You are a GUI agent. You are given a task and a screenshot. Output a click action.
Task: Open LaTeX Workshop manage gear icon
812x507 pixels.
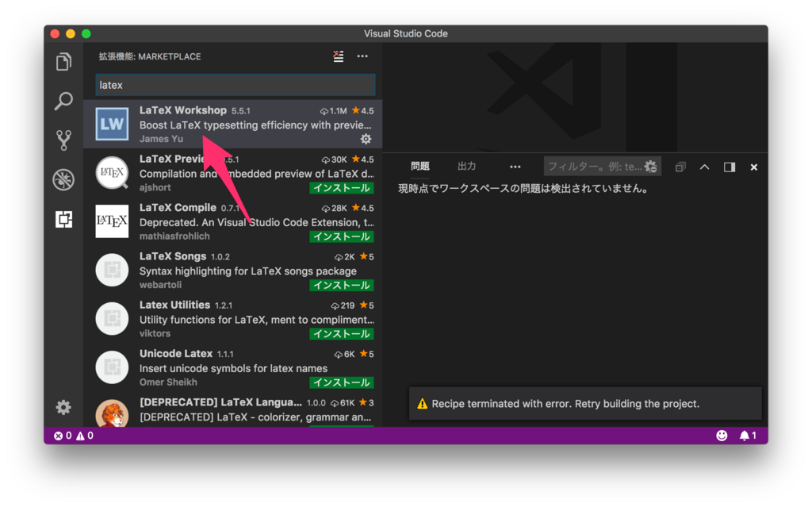[x=366, y=139]
